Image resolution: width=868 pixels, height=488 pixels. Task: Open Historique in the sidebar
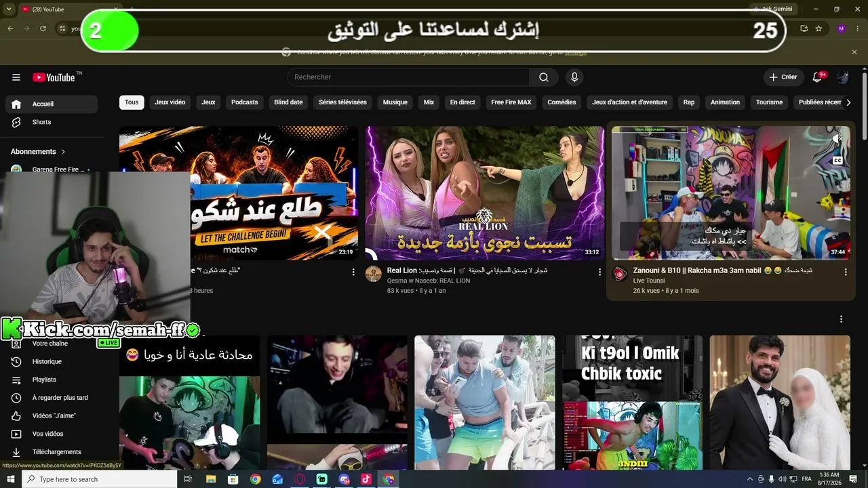pyautogui.click(x=52, y=362)
